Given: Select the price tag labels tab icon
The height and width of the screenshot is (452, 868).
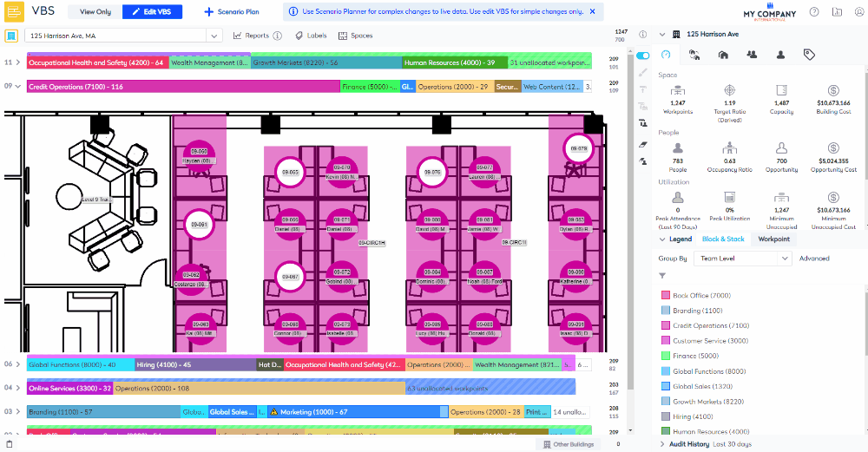Looking at the screenshot, I should (x=809, y=55).
